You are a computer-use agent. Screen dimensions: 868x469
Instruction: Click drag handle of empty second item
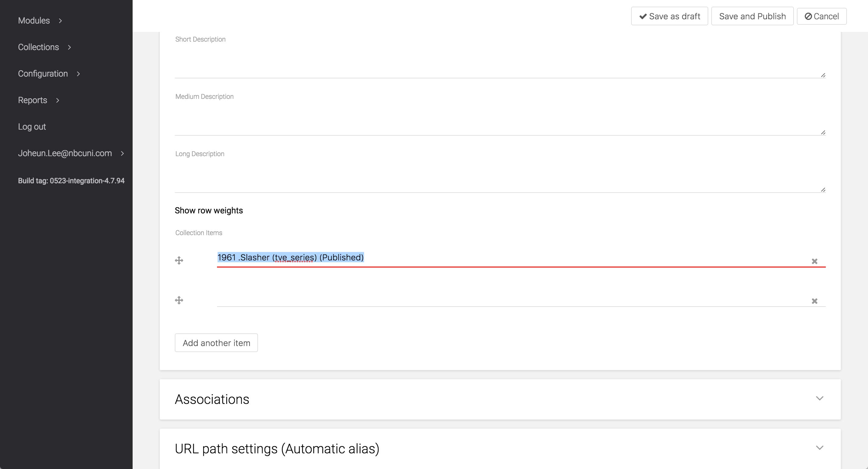[x=179, y=300]
